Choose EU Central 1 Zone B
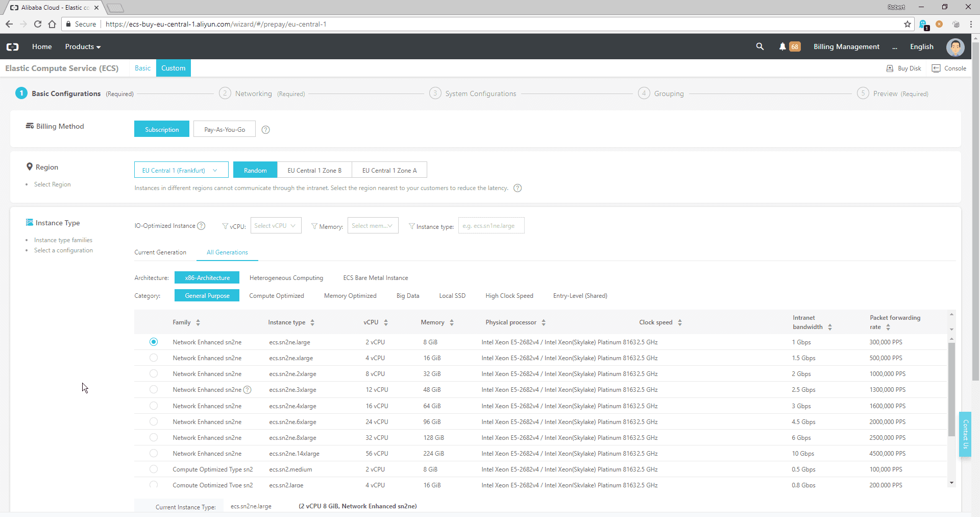The width and height of the screenshot is (980, 517). (x=314, y=170)
